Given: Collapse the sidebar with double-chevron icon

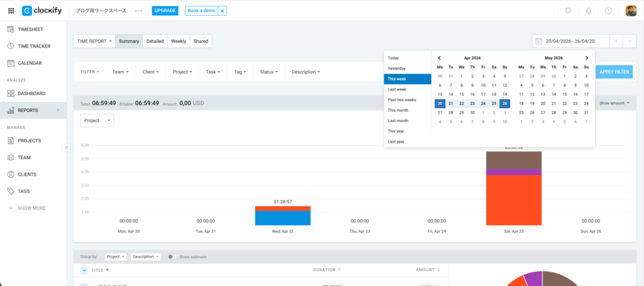Looking at the screenshot, I should [x=67, y=147].
